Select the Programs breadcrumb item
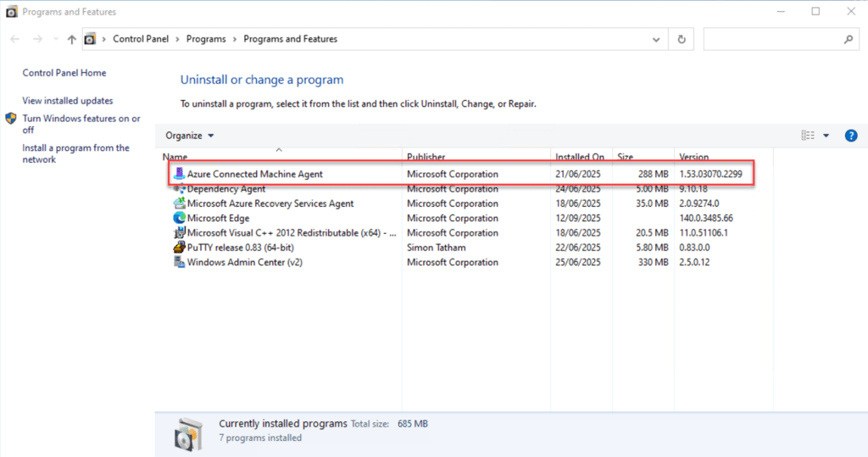This screenshot has width=868, height=457. 206,39
